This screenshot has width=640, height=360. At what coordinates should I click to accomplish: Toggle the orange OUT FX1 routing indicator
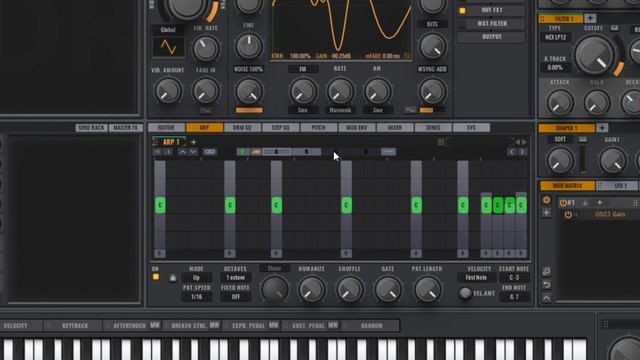pos(462,11)
